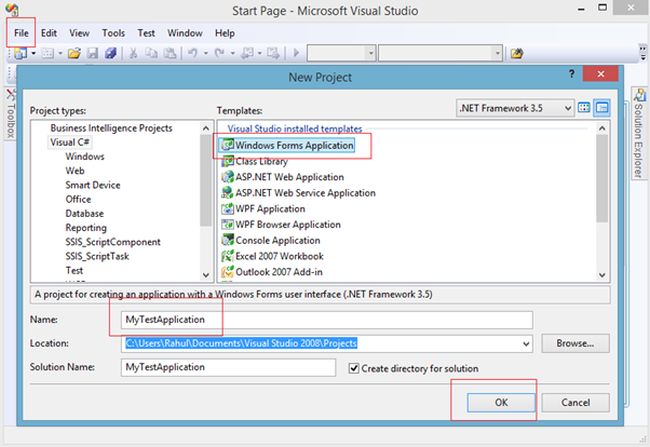The height and width of the screenshot is (447, 650).
Task: Click the Excel 2007 Workbook icon
Action: pyautogui.click(x=228, y=256)
